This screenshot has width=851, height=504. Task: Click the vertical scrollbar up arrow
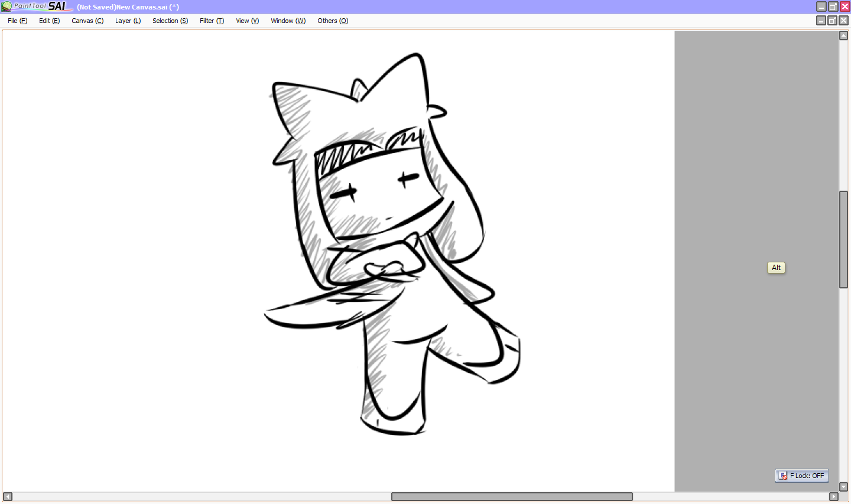tap(844, 35)
